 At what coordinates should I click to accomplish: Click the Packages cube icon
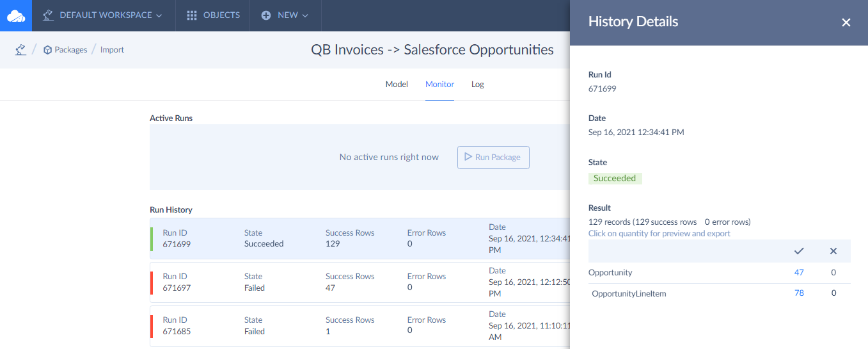tap(47, 49)
